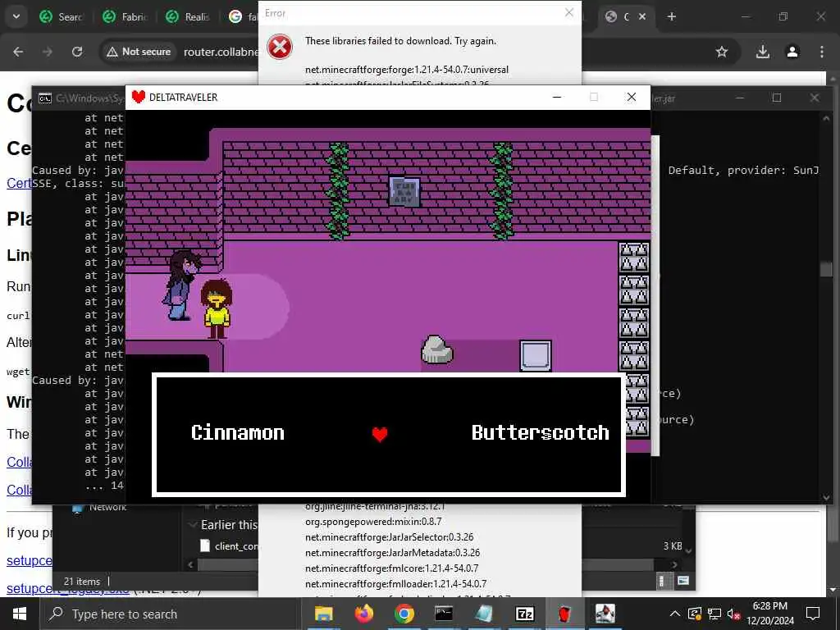Image resolution: width=840 pixels, height=630 pixels.
Task: Reload the Chrome page
Action: pos(77,52)
